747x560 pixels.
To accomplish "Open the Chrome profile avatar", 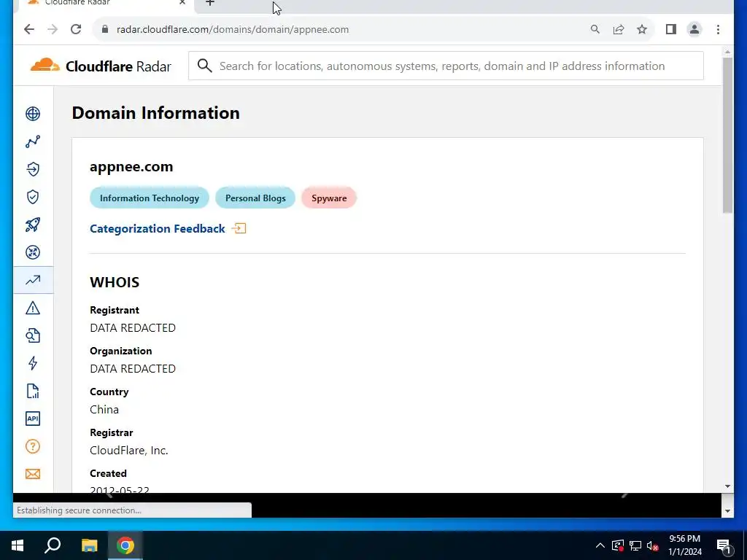I will click(x=694, y=29).
